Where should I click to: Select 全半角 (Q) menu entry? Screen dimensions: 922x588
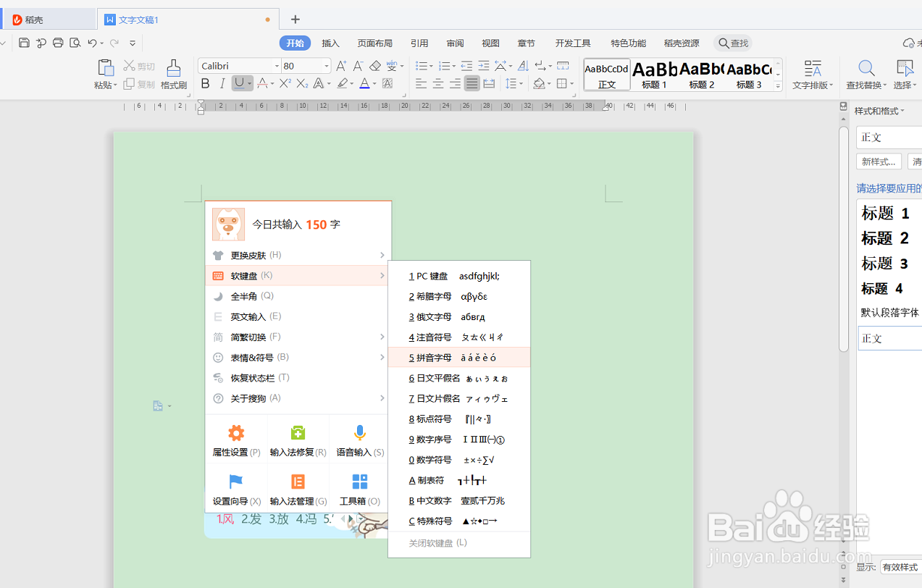tap(298, 296)
